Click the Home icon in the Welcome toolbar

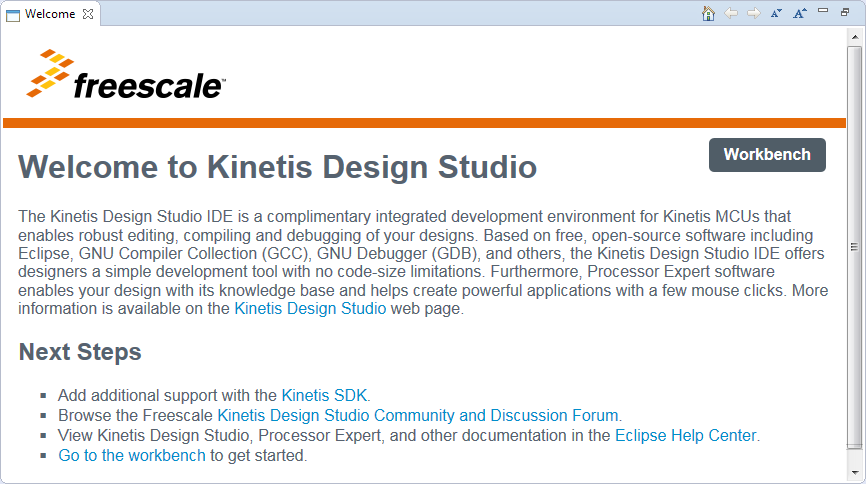(x=708, y=13)
